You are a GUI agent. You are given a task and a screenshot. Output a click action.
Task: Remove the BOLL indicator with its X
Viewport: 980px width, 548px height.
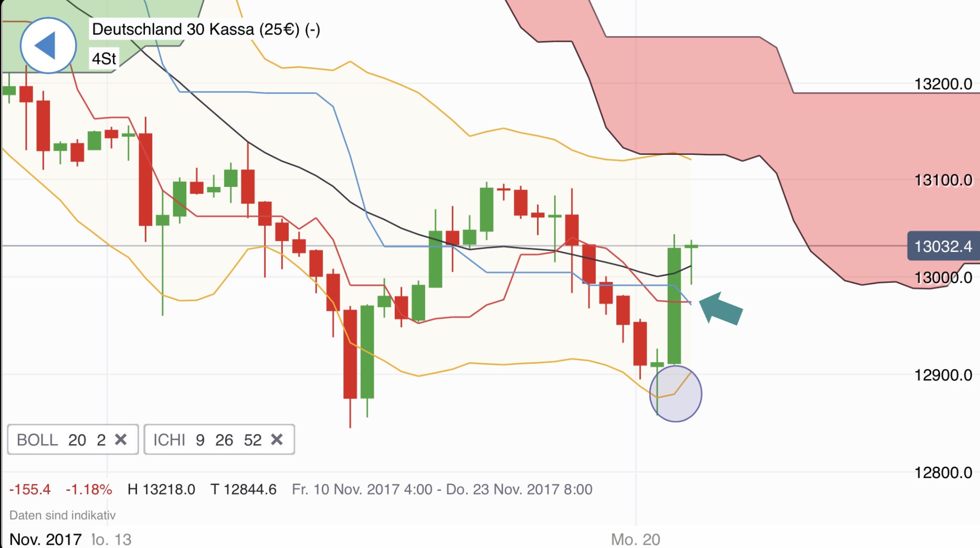tap(121, 440)
